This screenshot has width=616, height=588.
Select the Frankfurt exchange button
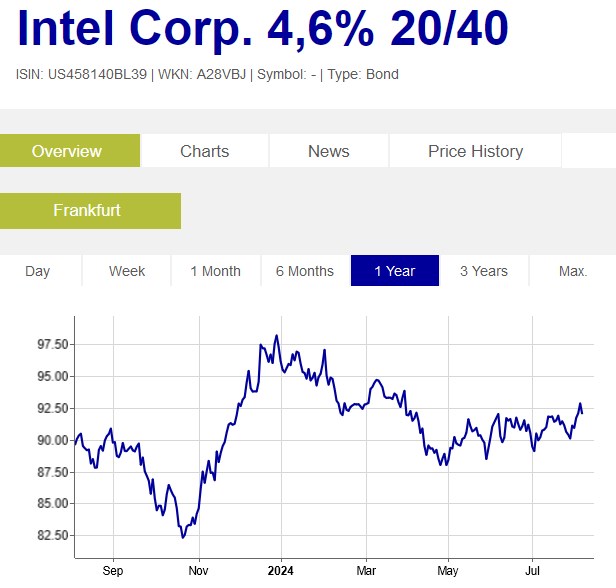point(87,210)
